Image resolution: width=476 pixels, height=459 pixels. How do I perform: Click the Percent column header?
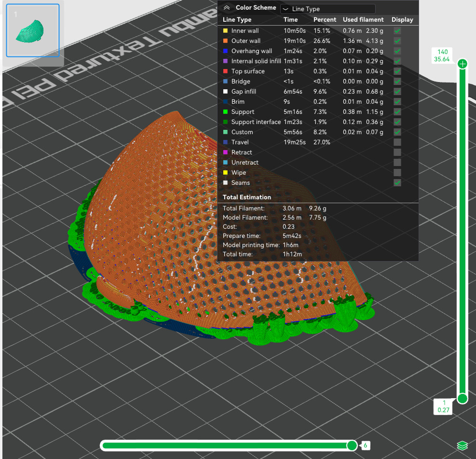click(x=325, y=19)
